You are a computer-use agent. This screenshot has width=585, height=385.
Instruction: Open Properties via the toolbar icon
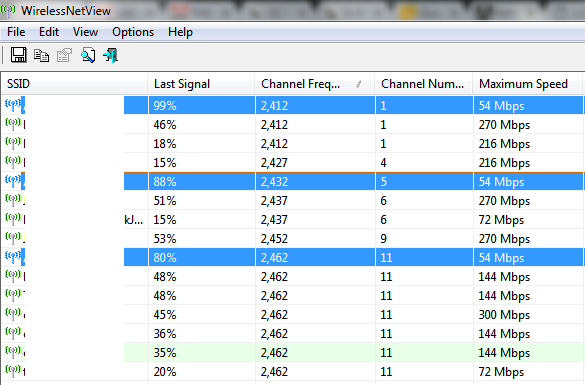[64, 55]
